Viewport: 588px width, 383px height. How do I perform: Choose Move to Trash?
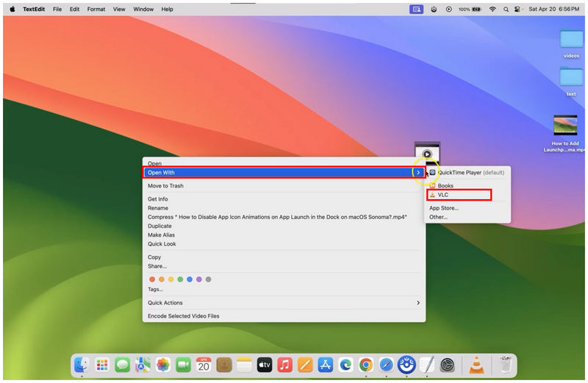point(284,186)
